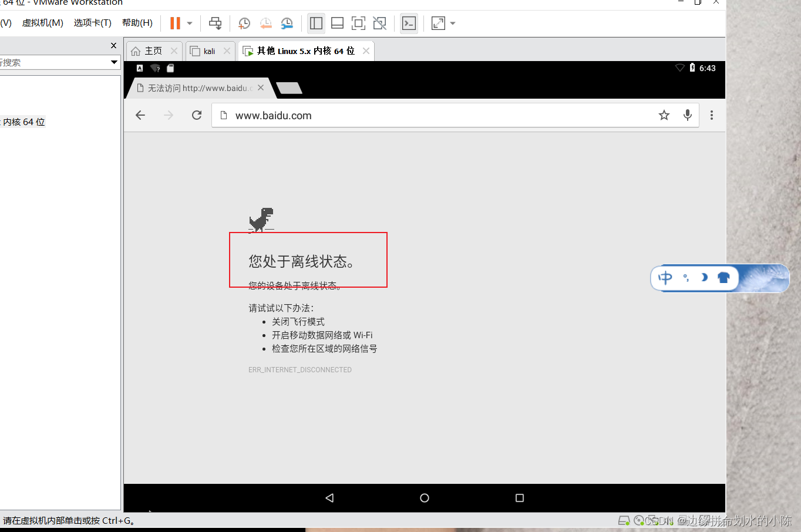This screenshot has width=801, height=532.
Task: Send Ctrl+Alt+Del to the virtual machine
Action: [x=216, y=23]
